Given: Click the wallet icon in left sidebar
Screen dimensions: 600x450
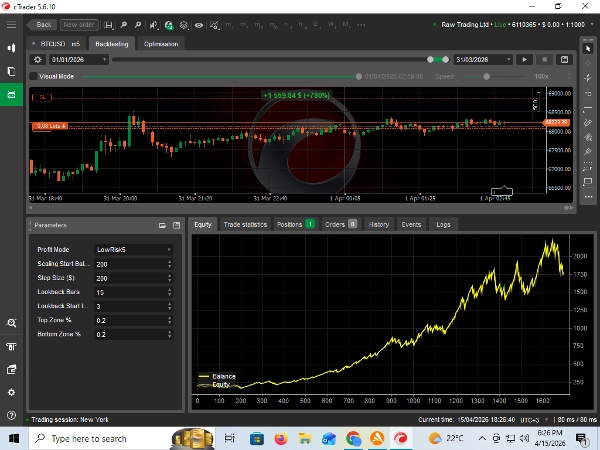Looking at the screenshot, I should pos(11,370).
